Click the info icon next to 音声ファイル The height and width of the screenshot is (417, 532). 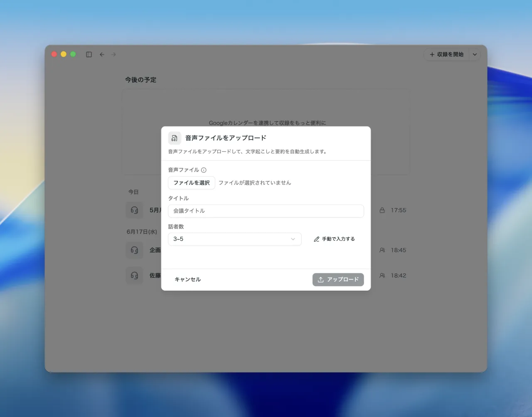(x=204, y=170)
